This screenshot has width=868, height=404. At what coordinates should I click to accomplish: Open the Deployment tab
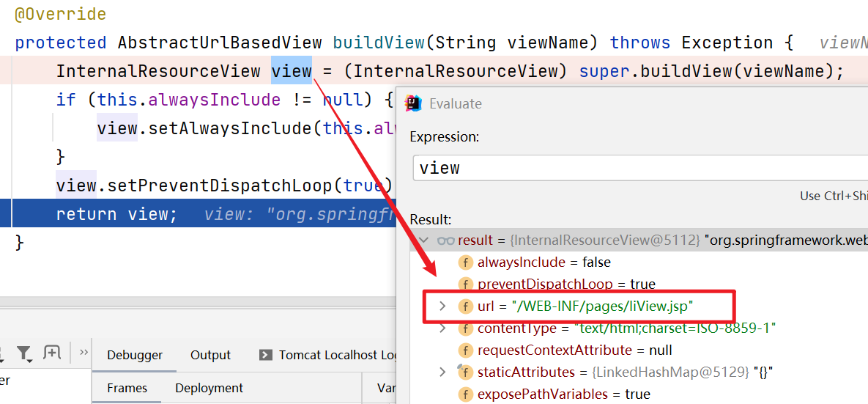point(209,388)
